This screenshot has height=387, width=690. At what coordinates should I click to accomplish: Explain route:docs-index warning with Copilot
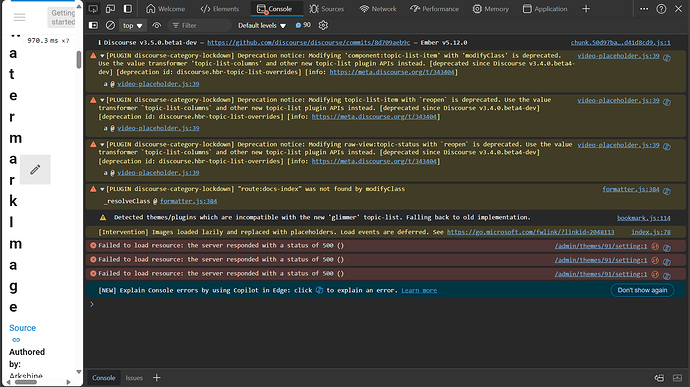click(x=667, y=191)
